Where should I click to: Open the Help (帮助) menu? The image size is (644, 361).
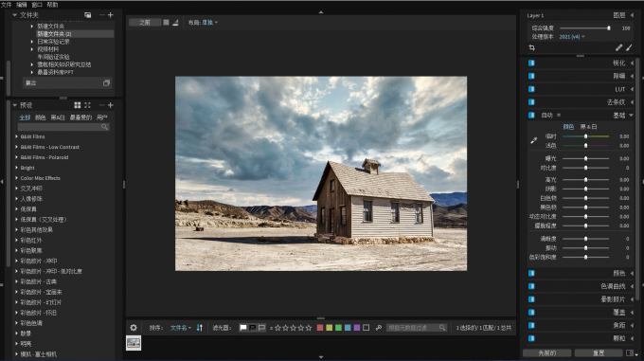click(53, 5)
